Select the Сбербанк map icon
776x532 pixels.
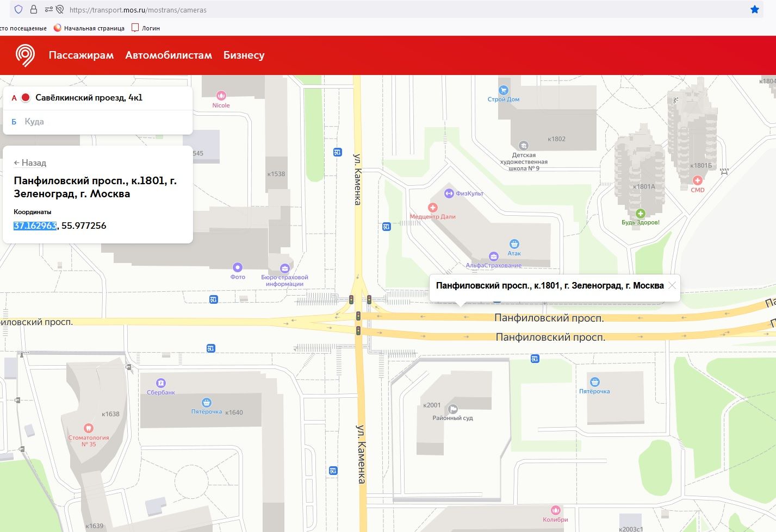coord(160,383)
